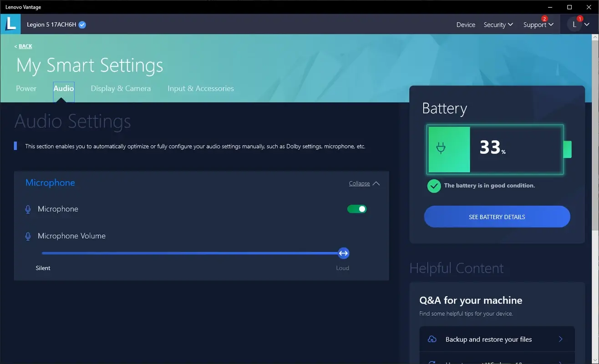Disable the Microphone toggle
The width and height of the screenshot is (599, 364).
click(x=356, y=209)
